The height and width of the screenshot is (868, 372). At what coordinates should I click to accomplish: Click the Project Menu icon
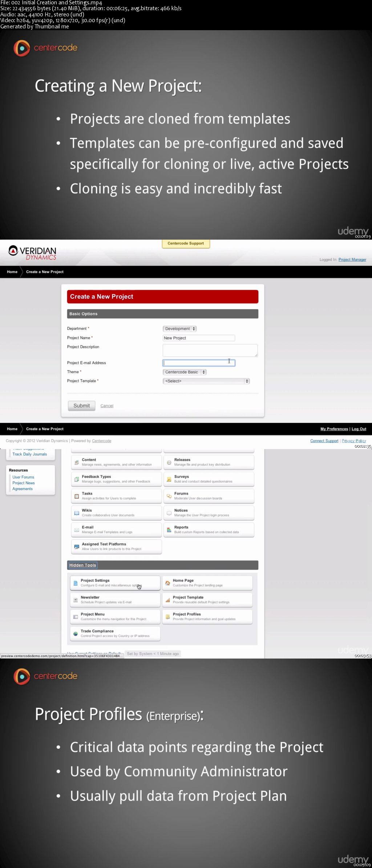point(76,617)
